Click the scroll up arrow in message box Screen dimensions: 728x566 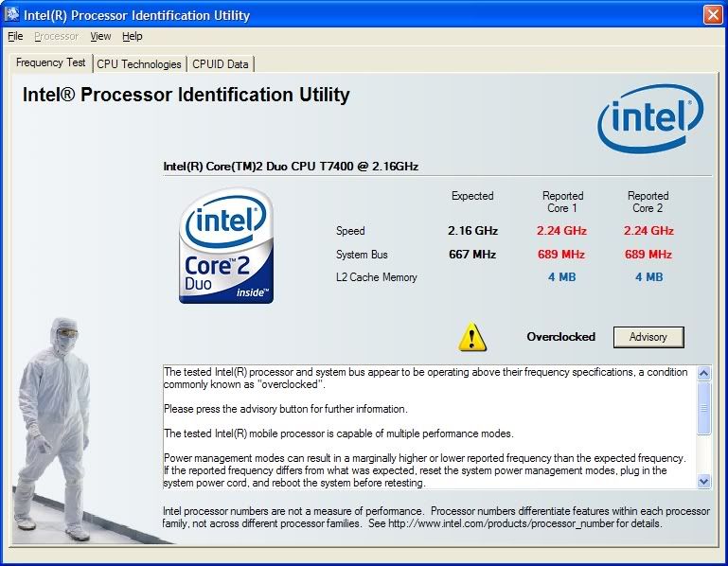coord(703,373)
